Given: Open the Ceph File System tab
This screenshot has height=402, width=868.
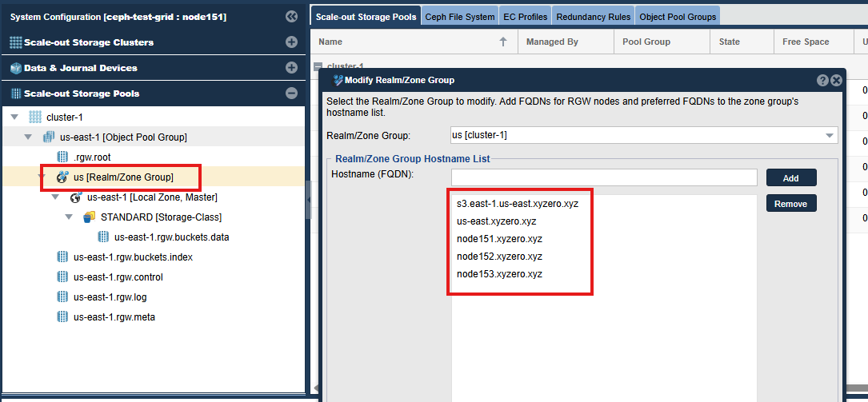Looking at the screenshot, I should pyautogui.click(x=460, y=17).
